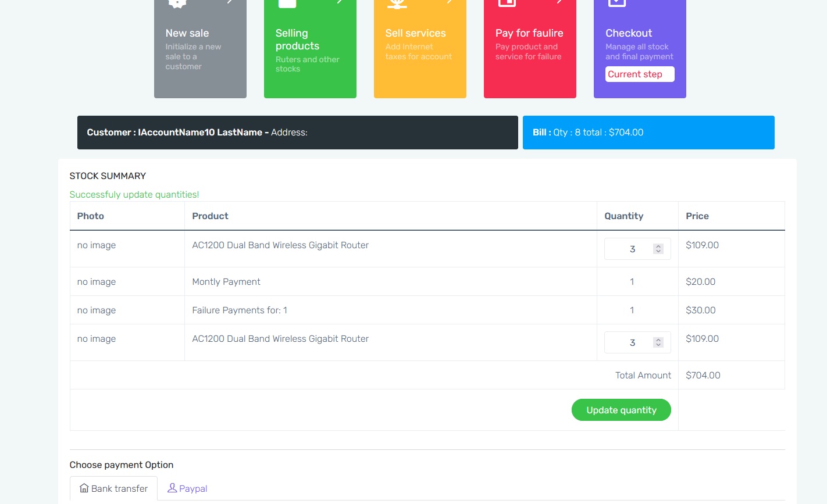The height and width of the screenshot is (504, 827).
Task: Click the $20.00 price cell
Action: pyautogui.click(x=731, y=281)
